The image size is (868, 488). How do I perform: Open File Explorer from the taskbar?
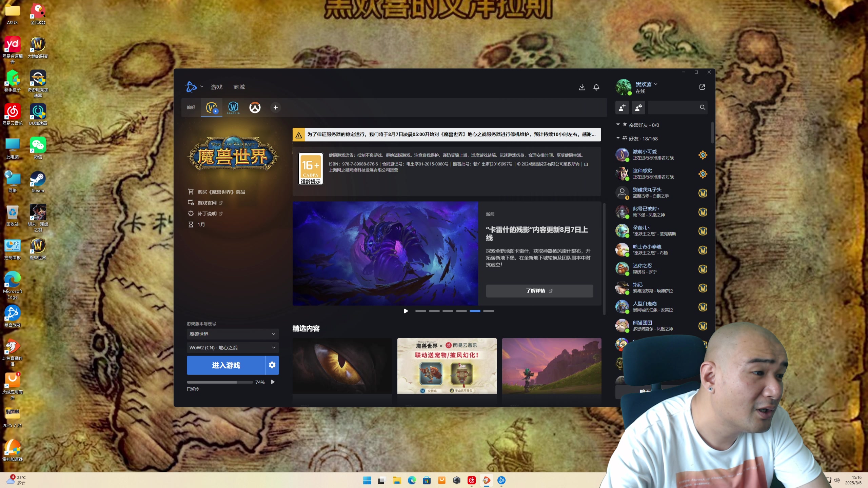(x=397, y=480)
